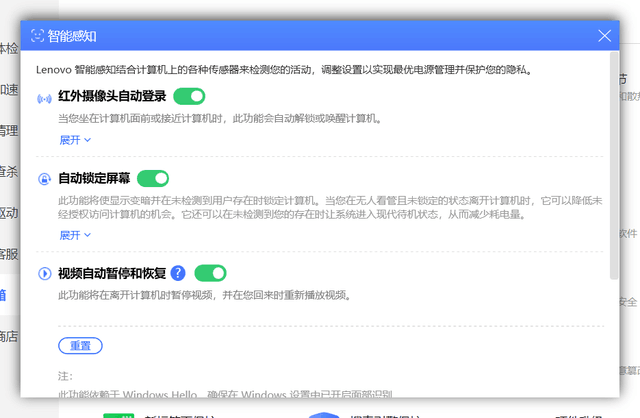Click the 注: note label

coord(65,376)
